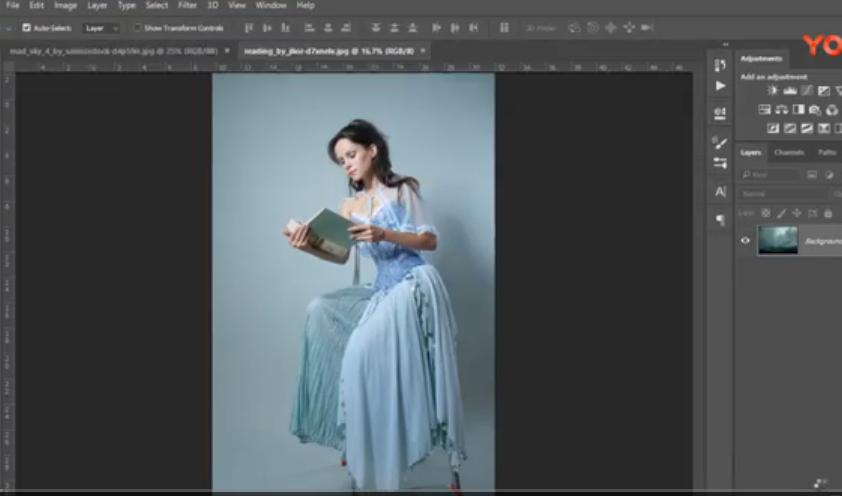
Task: Add a Color Balance adjustment
Action: tap(782, 110)
